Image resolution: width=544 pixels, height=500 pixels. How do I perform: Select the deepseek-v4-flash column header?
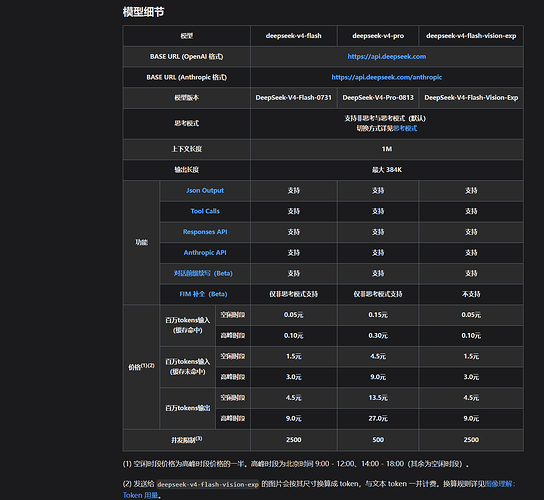(294, 36)
